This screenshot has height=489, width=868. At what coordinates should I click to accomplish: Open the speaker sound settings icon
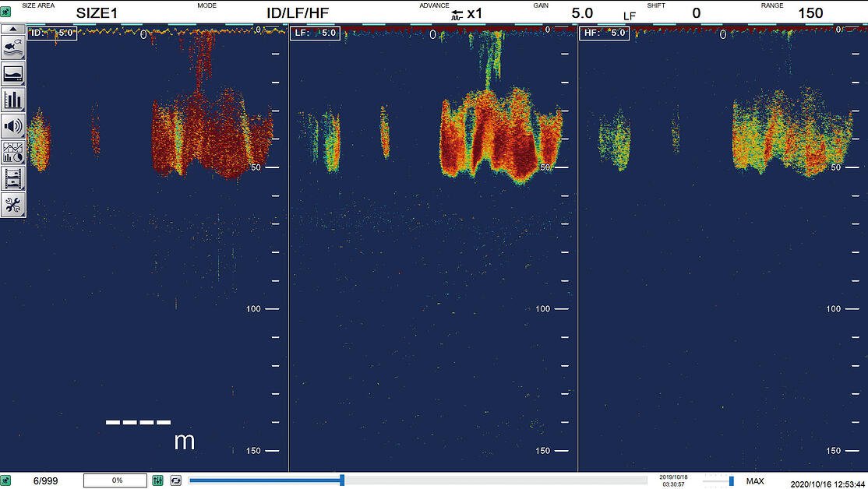[x=12, y=126]
